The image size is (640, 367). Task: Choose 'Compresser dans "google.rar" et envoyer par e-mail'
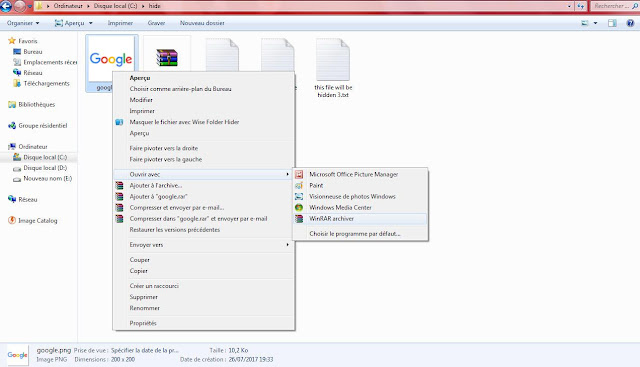pos(198,219)
